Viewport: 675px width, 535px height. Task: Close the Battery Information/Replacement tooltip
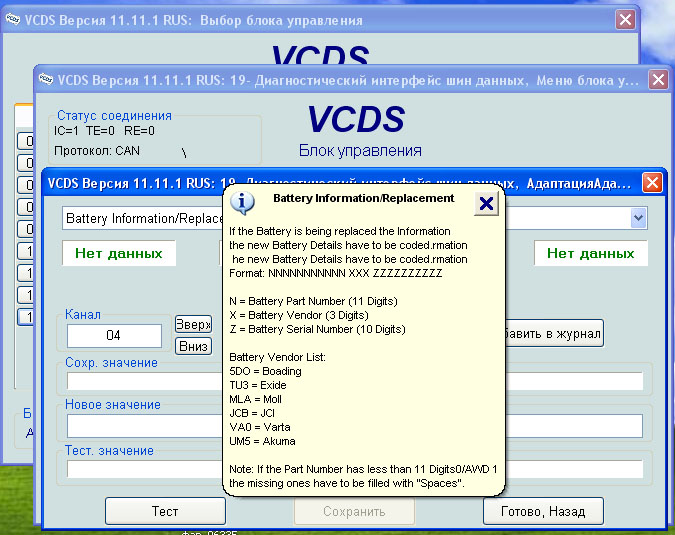[x=486, y=203]
